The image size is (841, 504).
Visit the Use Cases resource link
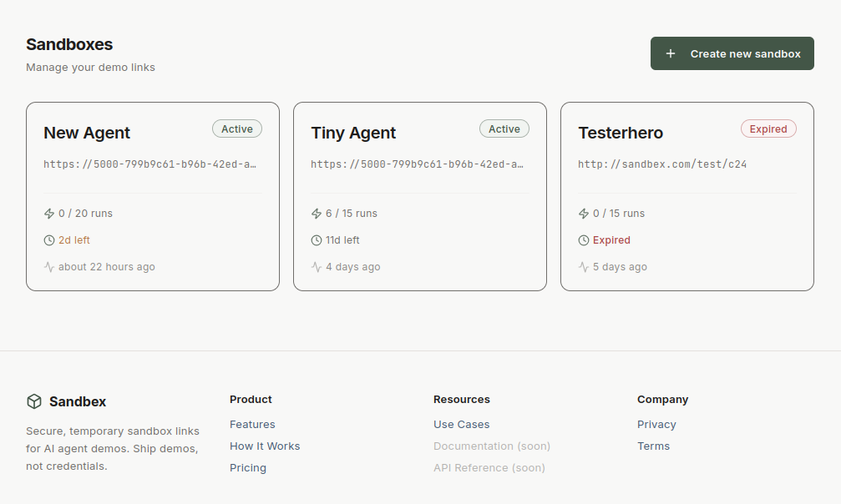click(461, 425)
